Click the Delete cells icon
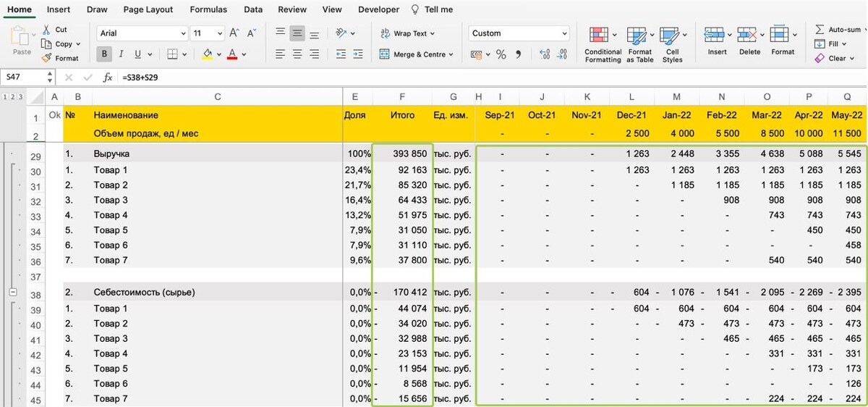 pyautogui.click(x=746, y=35)
